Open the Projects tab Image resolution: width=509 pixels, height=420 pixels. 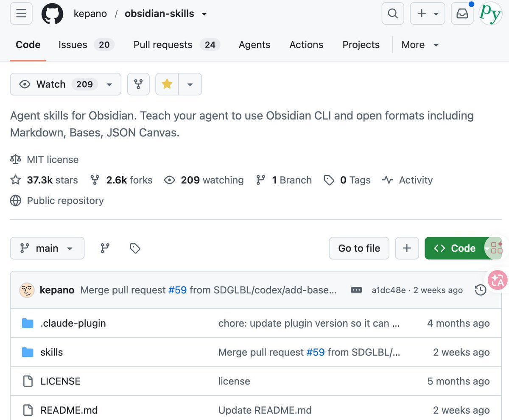[361, 45]
